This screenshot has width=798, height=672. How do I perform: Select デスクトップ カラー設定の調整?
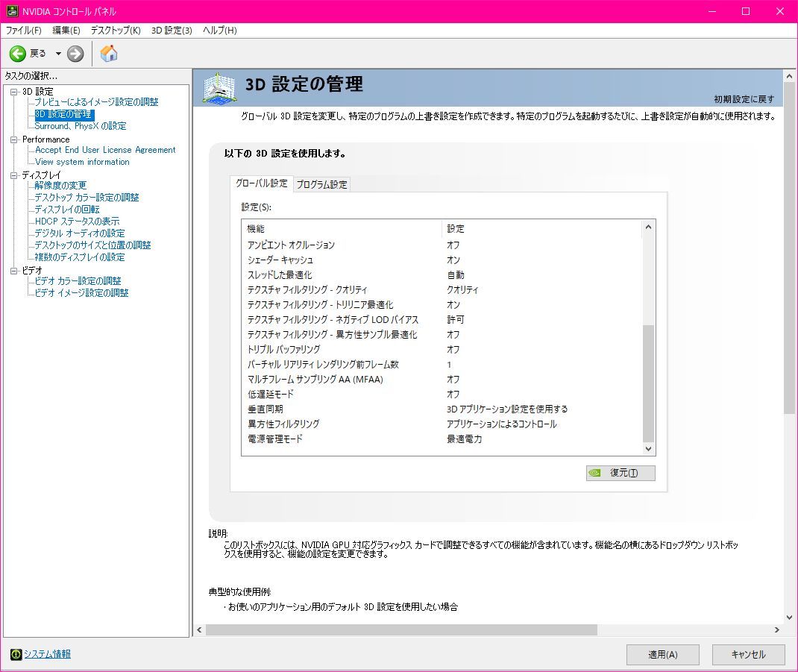tap(87, 198)
